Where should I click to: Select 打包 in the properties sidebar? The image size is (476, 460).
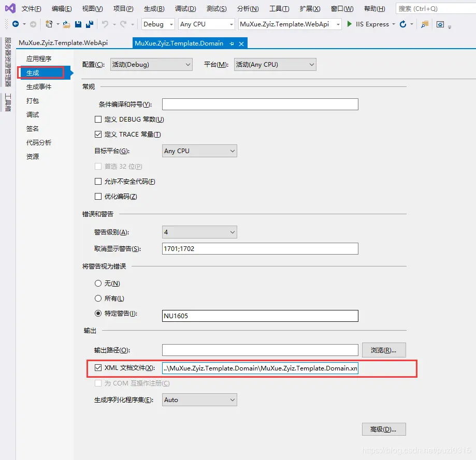click(x=33, y=101)
